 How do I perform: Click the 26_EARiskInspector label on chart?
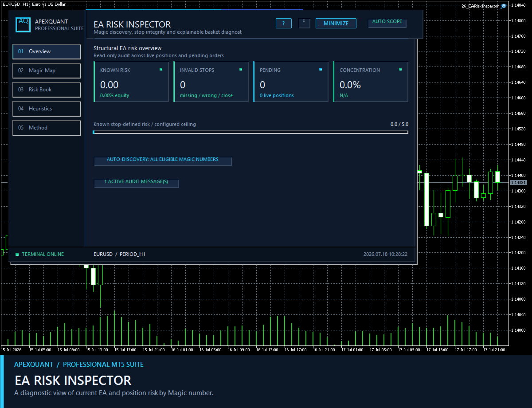[480, 6]
